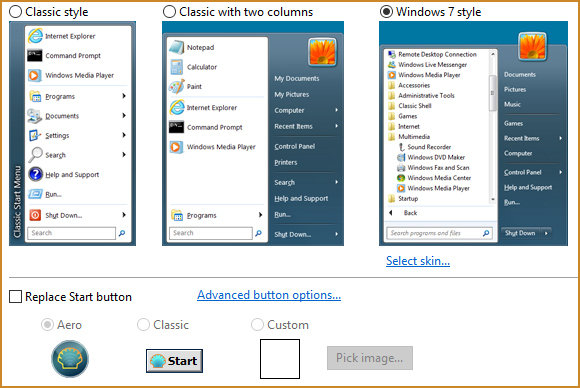The height and width of the screenshot is (388, 580).
Task: Click the empty custom image preview box
Action: [x=280, y=359]
